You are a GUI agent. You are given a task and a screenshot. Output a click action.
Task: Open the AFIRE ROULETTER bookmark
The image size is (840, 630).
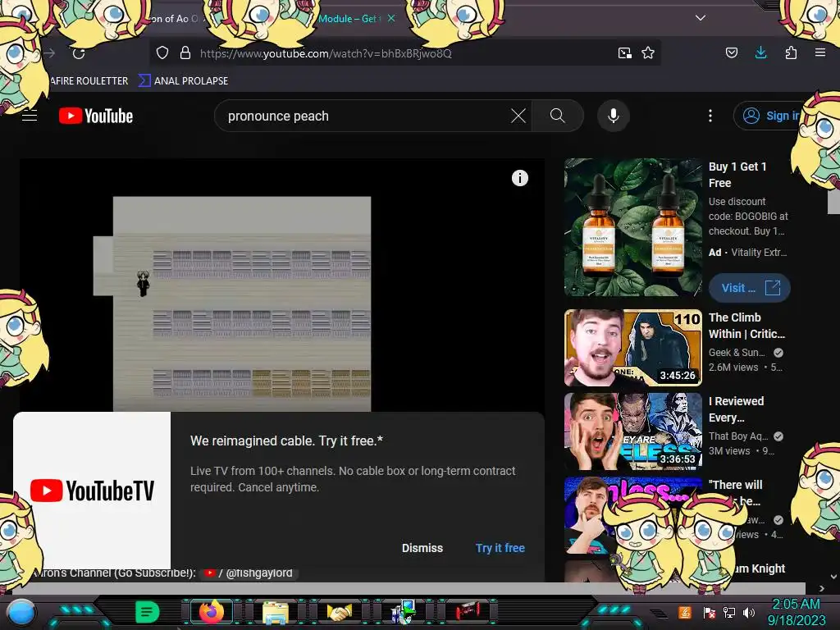point(89,81)
